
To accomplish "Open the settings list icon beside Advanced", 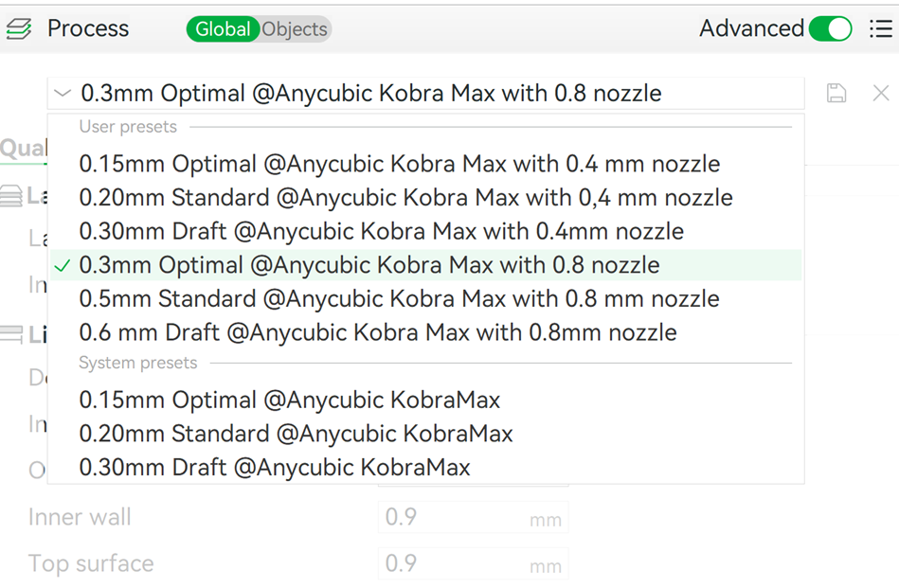I will (x=880, y=29).
